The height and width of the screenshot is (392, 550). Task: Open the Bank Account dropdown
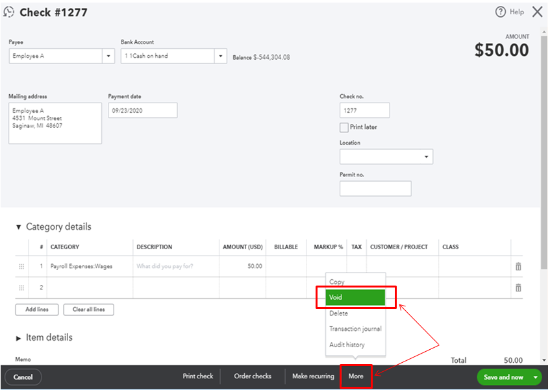point(220,56)
